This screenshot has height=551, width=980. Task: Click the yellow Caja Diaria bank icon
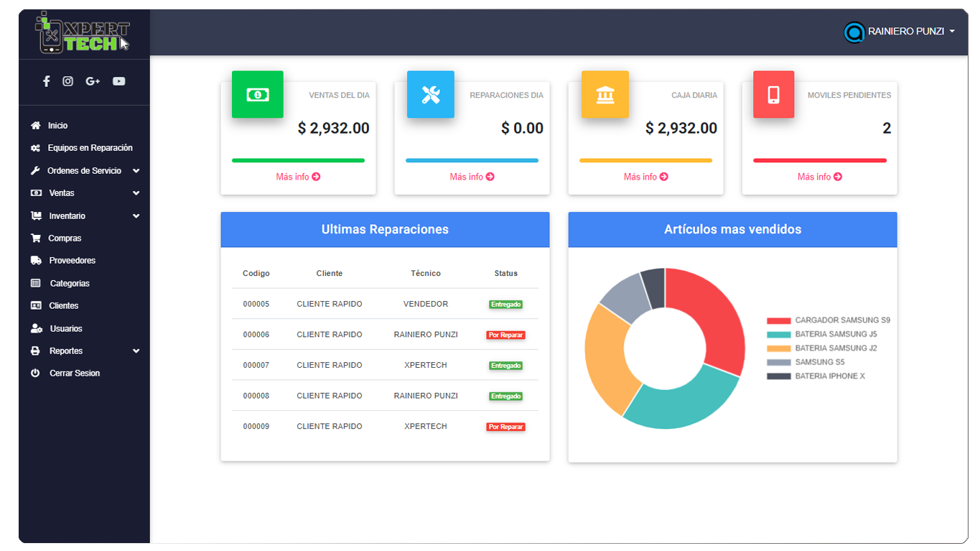(x=605, y=94)
